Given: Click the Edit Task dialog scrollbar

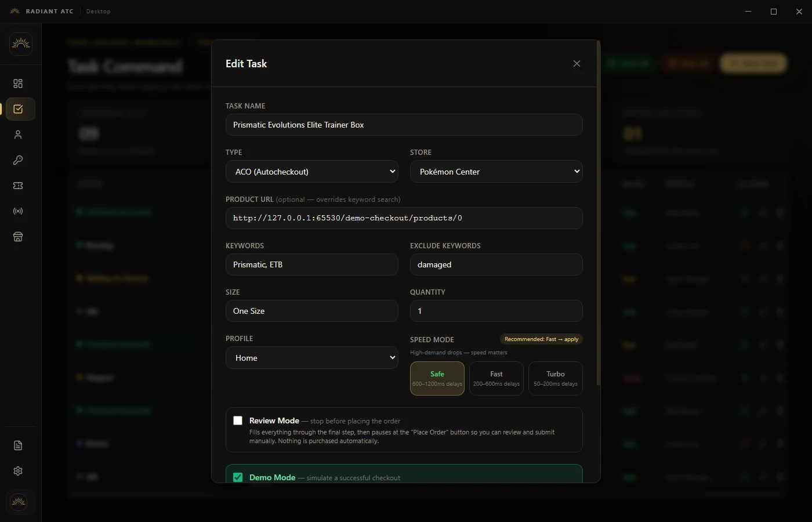Looking at the screenshot, I should 598,213.
